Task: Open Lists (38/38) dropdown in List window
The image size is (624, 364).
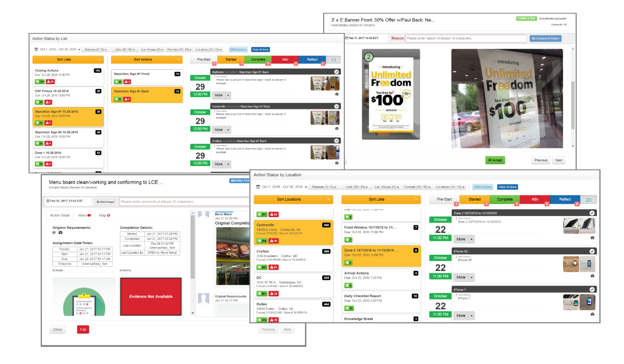Action: click(x=125, y=49)
